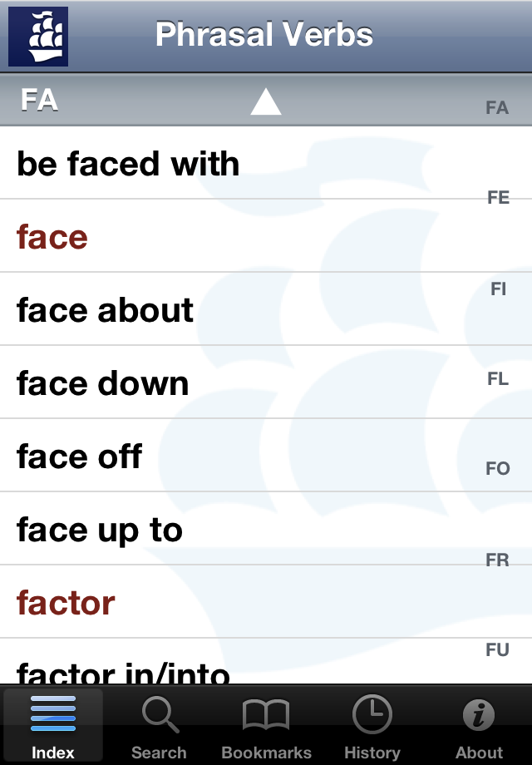This screenshot has height=765, width=532.
Task: Select the red 'face' headword
Action: point(52,237)
